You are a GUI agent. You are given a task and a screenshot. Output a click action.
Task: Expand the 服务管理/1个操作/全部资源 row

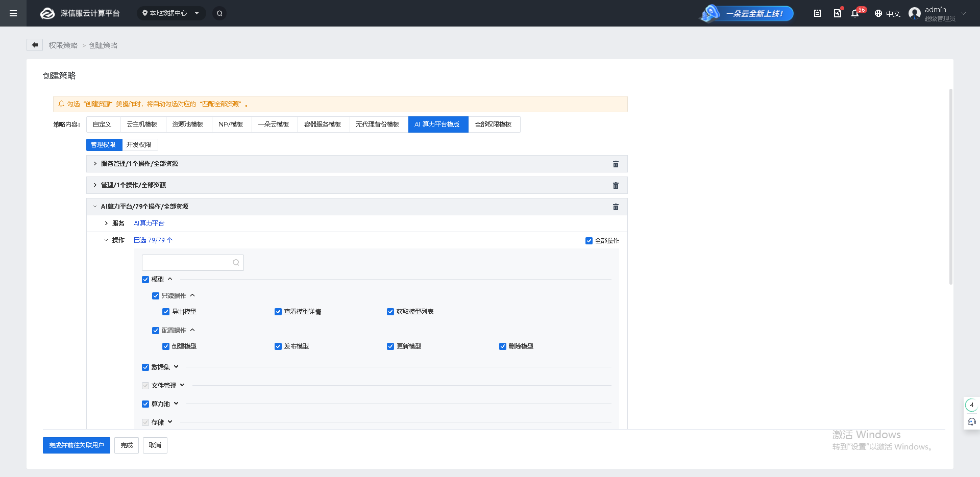coord(95,164)
